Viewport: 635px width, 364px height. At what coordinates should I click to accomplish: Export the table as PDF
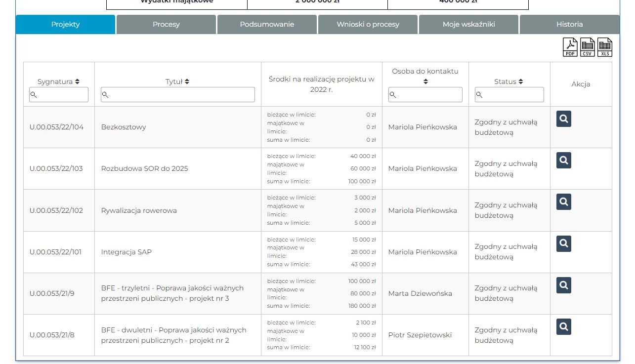[x=570, y=47]
